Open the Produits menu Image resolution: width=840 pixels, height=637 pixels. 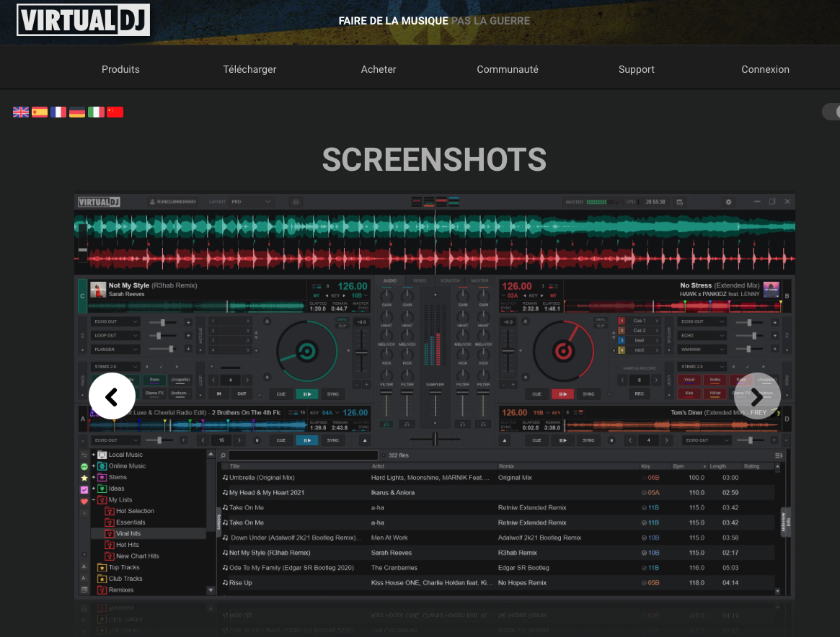pyautogui.click(x=120, y=69)
